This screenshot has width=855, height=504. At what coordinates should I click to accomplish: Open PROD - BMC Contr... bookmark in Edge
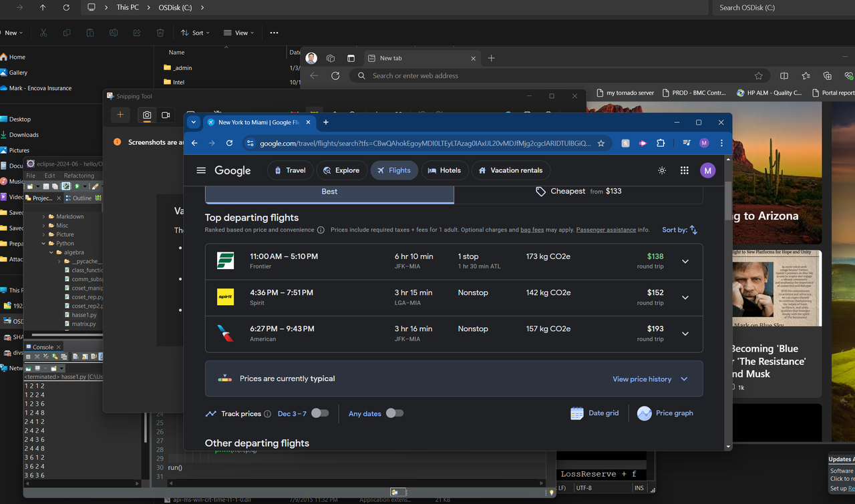pyautogui.click(x=694, y=93)
